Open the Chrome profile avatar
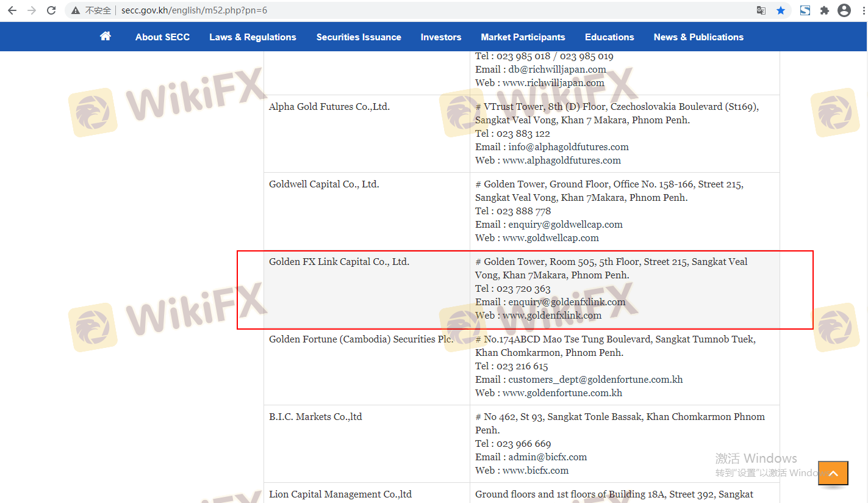The height and width of the screenshot is (503, 868). (x=844, y=10)
